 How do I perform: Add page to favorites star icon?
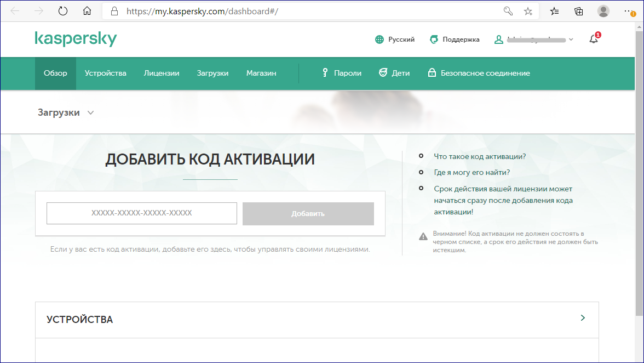(x=528, y=11)
